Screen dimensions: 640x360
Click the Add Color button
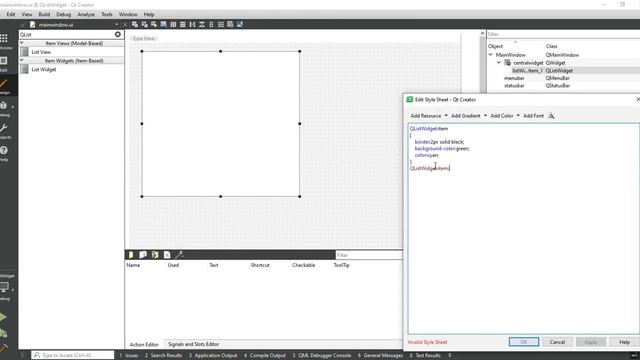coord(502,116)
